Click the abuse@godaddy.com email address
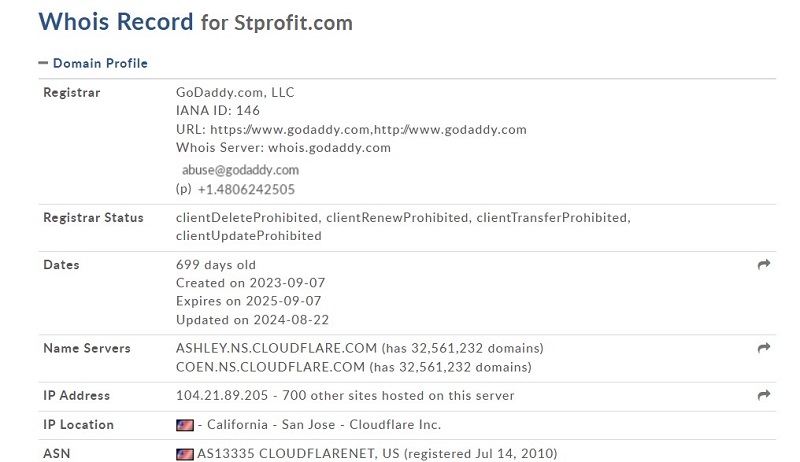Viewport: 800px width, 462px height. (x=240, y=170)
